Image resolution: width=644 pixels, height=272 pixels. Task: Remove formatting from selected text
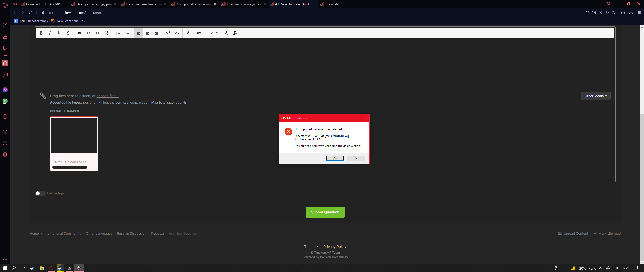point(235,33)
